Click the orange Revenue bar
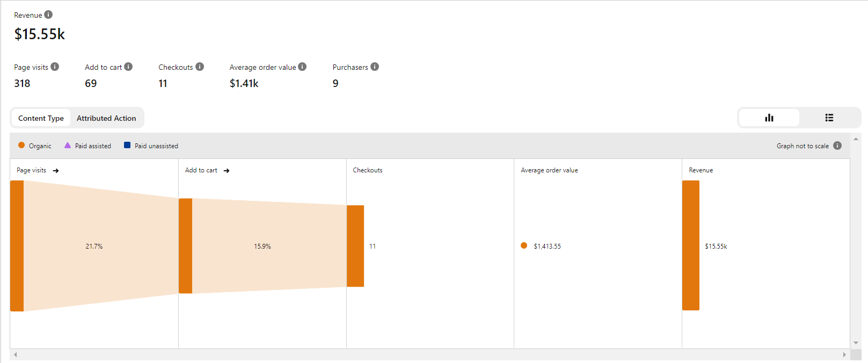This screenshot has width=868, height=363. coord(691,245)
